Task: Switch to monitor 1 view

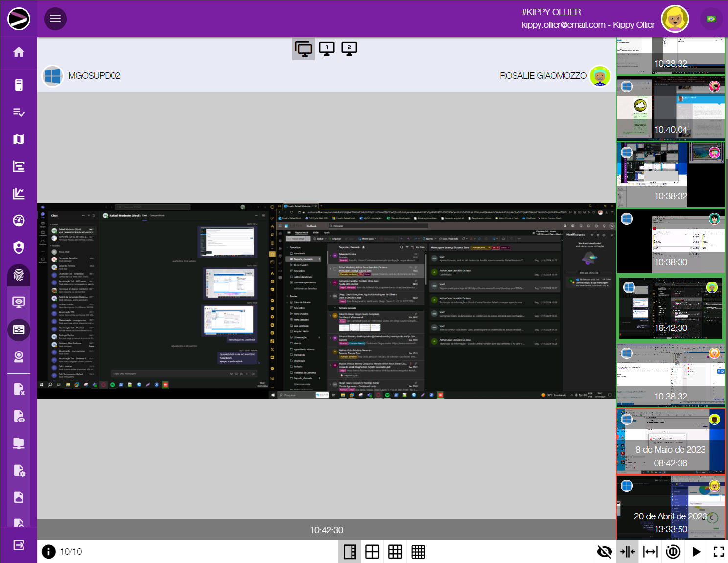Action: click(327, 48)
